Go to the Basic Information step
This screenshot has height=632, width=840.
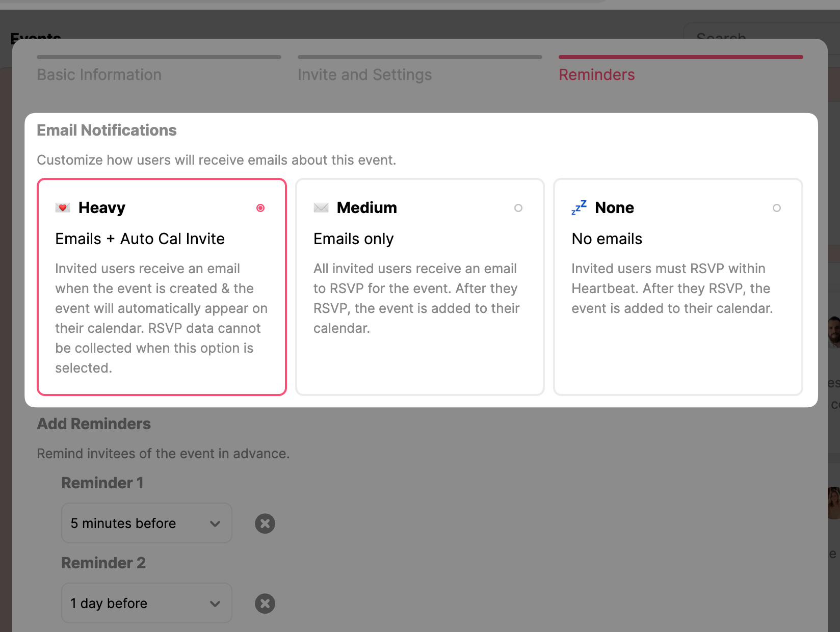[x=99, y=75]
